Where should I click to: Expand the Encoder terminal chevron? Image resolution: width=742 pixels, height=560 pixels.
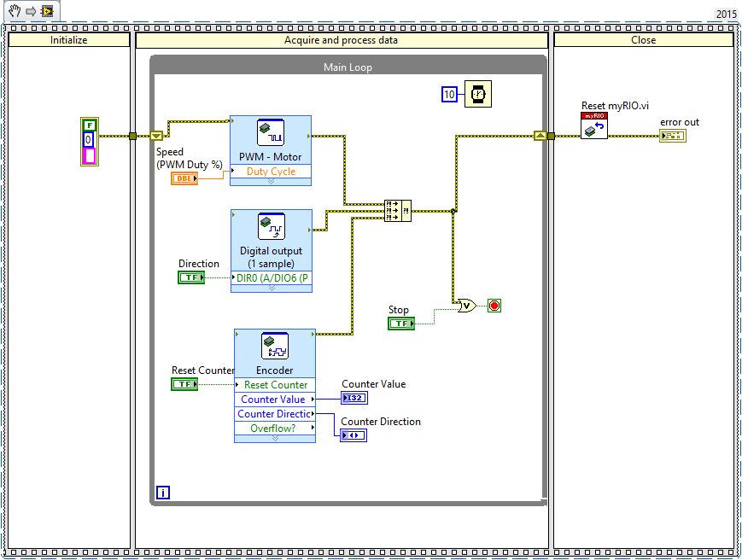point(275,438)
